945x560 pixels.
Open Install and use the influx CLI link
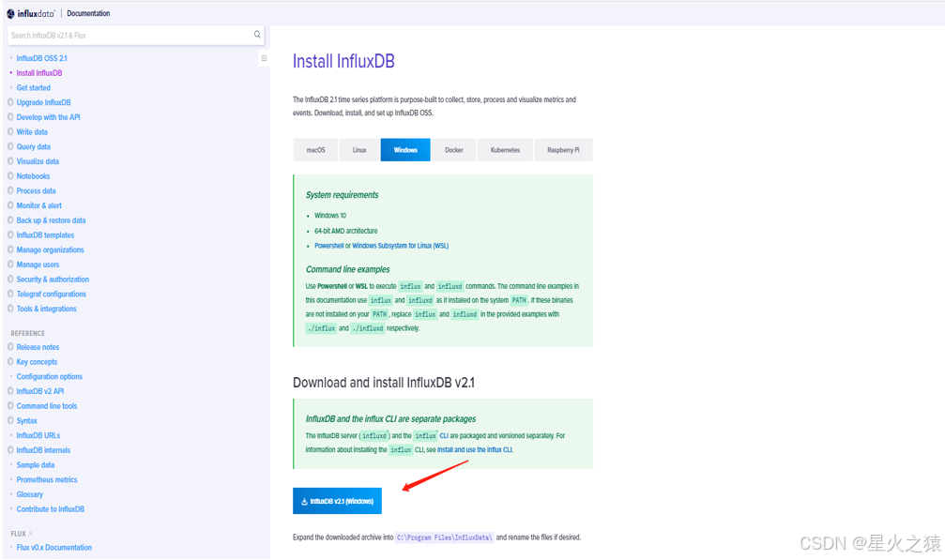coord(475,450)
